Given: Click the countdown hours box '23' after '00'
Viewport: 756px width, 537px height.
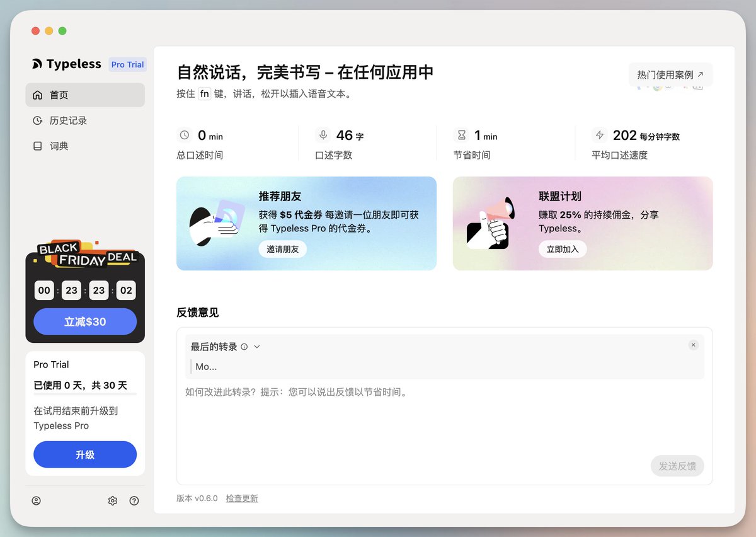Looking at the screenshot, I should click(71, 291).
